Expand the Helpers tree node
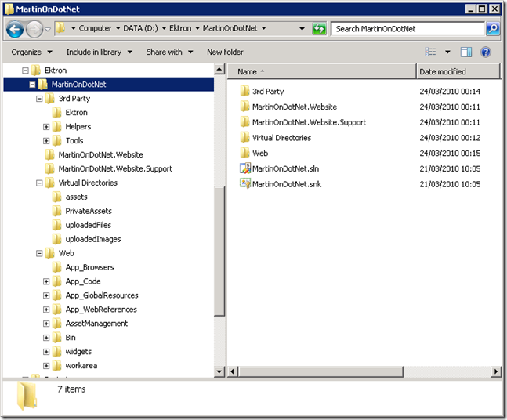 click(x=46, y=127)
